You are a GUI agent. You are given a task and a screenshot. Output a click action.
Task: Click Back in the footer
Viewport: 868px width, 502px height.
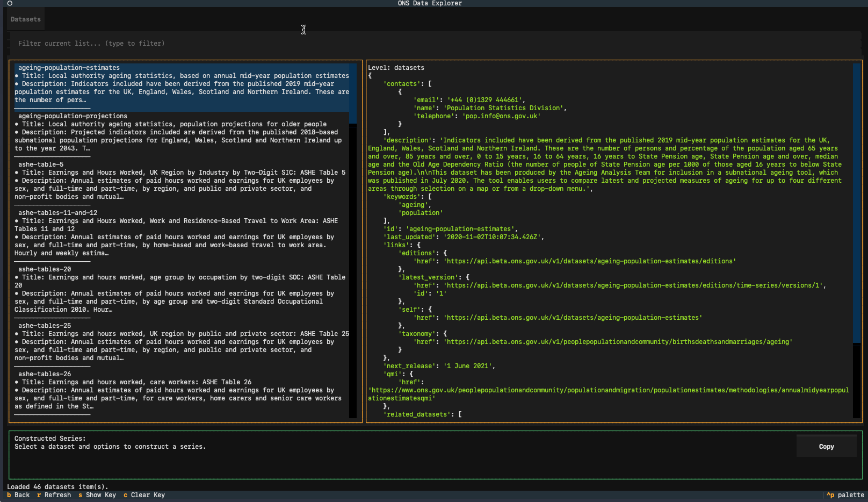(18, 495)
